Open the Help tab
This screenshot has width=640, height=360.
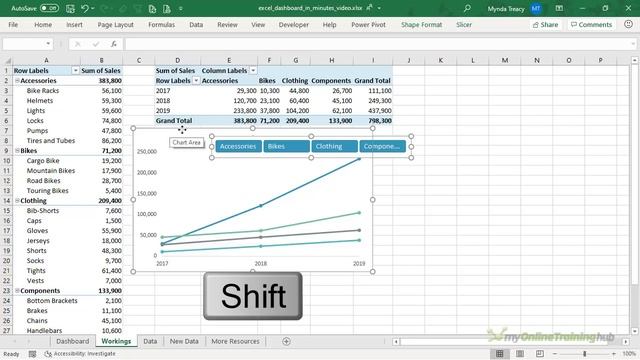(329, 24)
